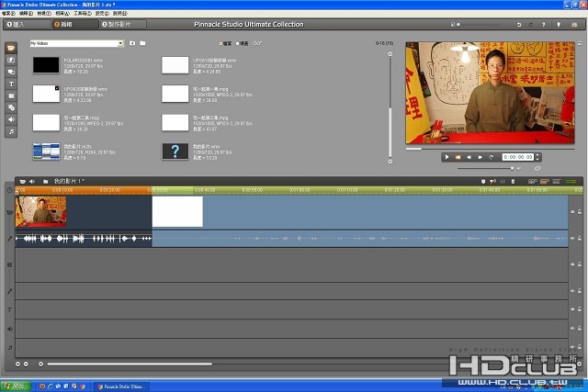Select the question-mark thumbnail in album
Image resolution: width=588 pixels, height=392 pixels.
point(175,151)
